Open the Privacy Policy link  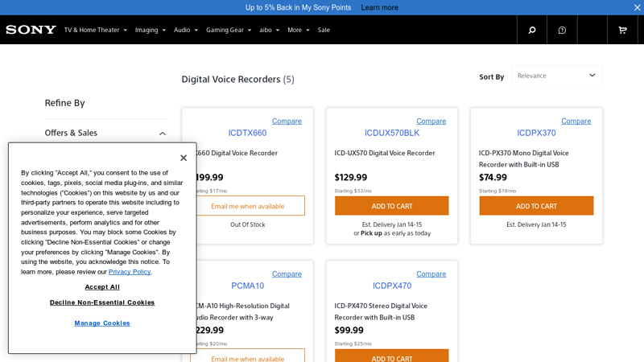130,272
